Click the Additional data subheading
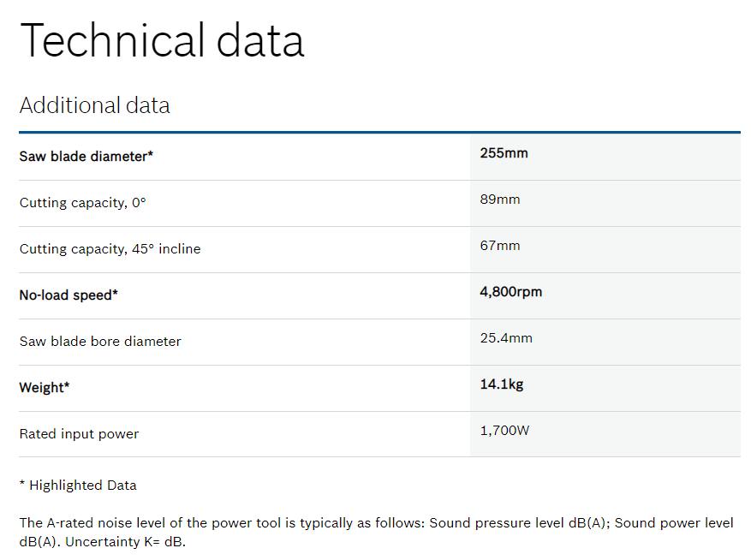Viewport: 751px width, 560px height. pos(94,105)
